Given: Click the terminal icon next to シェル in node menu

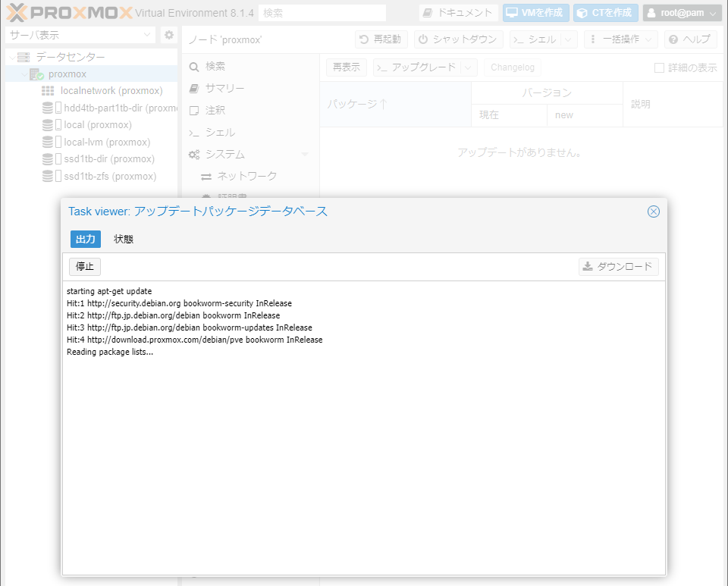Looking at the screenshot, I should tap(193, 133).
